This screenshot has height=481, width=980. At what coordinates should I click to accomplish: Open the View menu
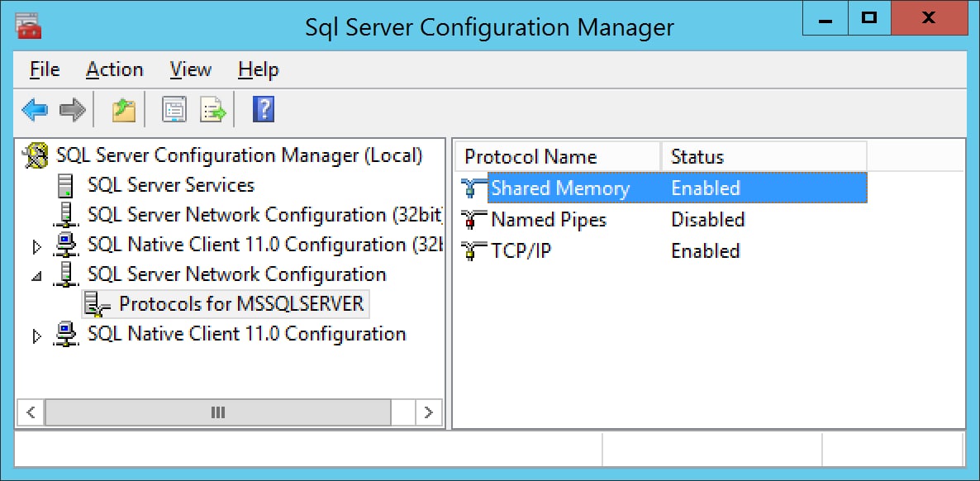click(x=191, y=69)
